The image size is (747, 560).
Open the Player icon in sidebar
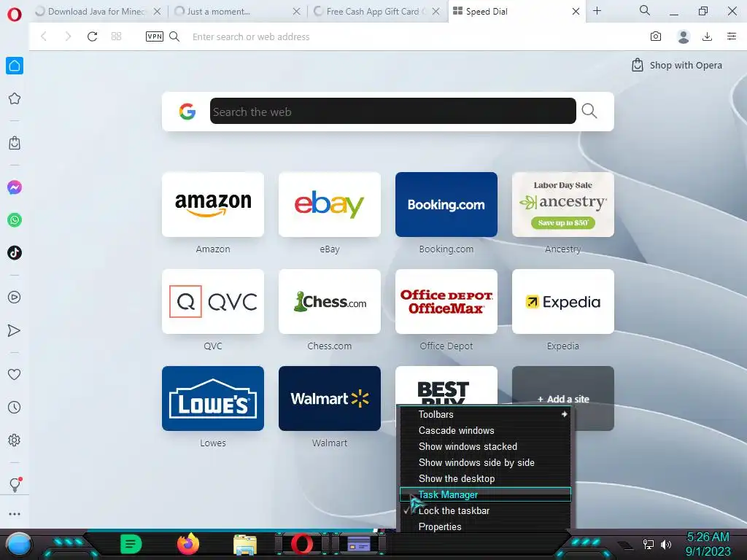coord(15,297)
